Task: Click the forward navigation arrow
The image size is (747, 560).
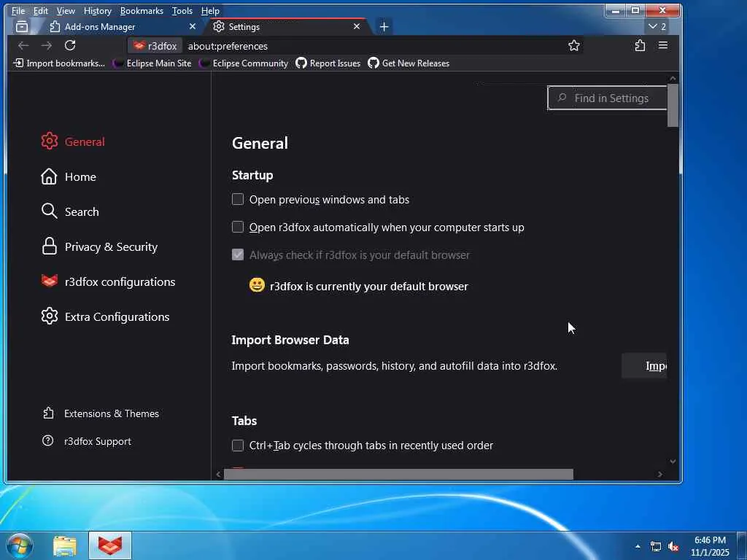Action: pyautogui.click(x=46, y=45)
